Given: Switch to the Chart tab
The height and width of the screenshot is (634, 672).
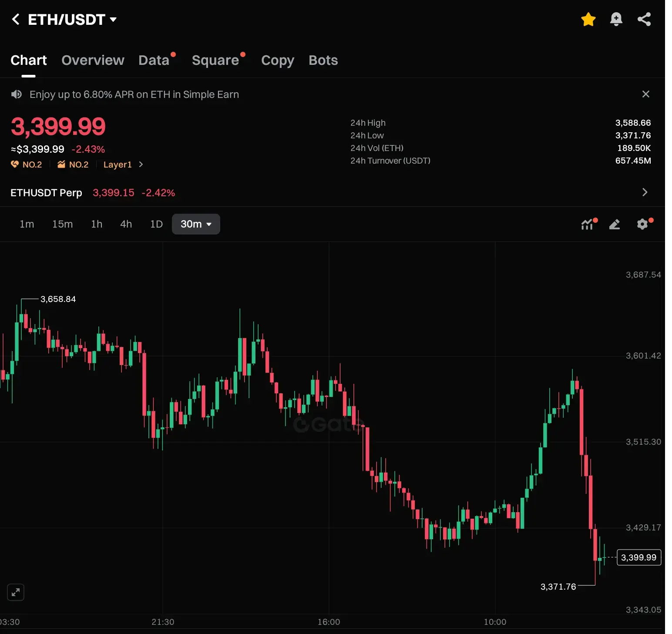Looking at the screenshot, I should (x=29, y=60).
